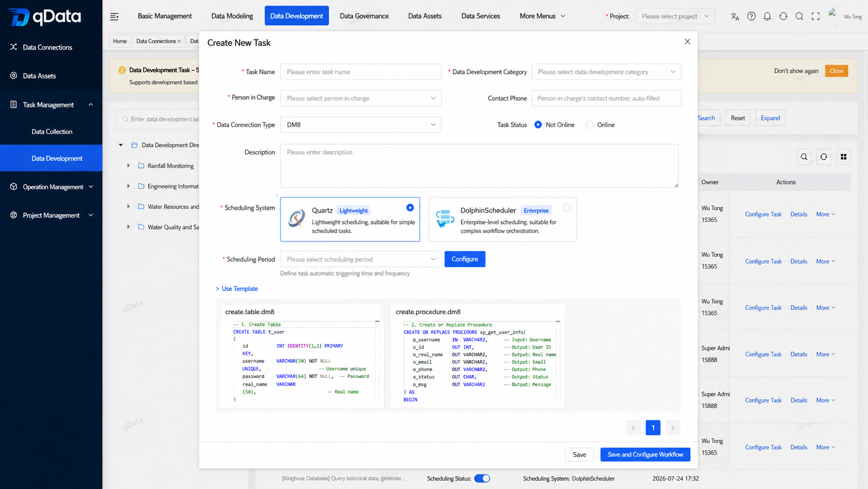Click the qData logo
This screenshot has height=489, width=868.
click(45, 17)
